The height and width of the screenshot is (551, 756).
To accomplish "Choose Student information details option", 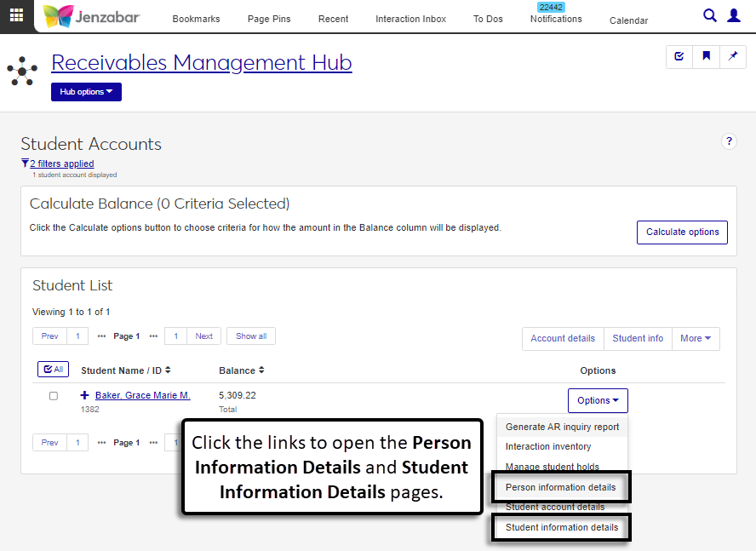I will (x=562, y=527).
